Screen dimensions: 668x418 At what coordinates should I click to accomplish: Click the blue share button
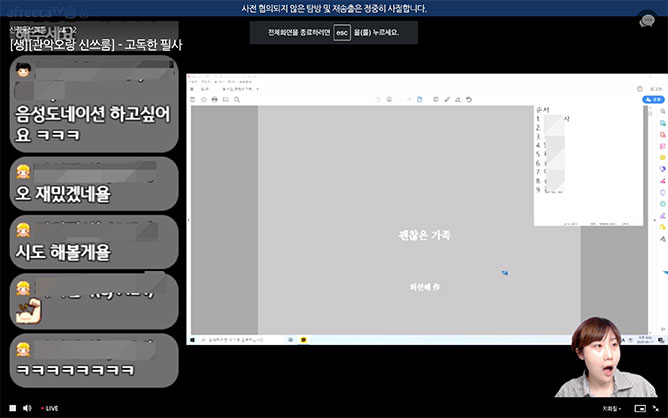[x=653, y=99]
